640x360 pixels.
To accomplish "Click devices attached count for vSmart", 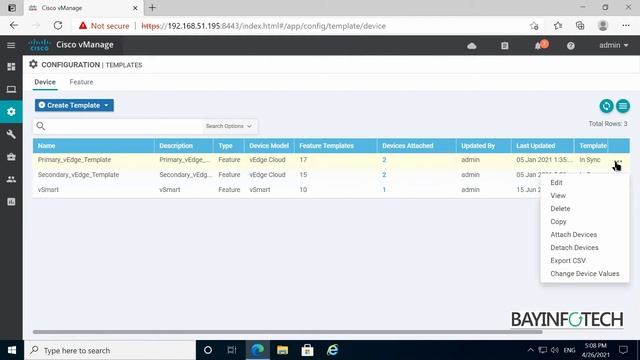I will (384, 190).
